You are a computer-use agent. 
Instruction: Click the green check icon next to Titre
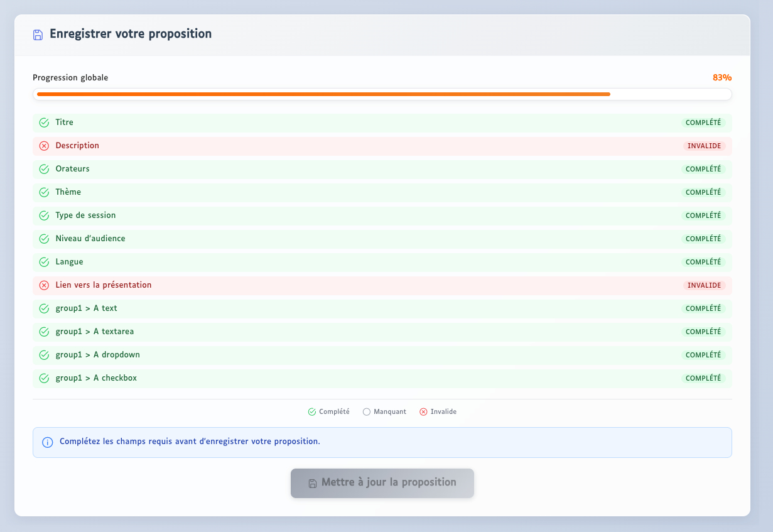pos(44,122)
